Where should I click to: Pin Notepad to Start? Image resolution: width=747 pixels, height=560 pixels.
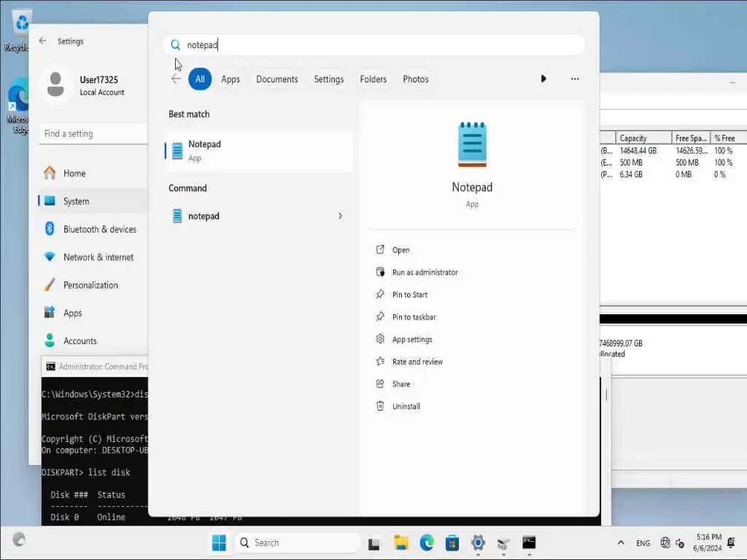(x=409, y=295)
